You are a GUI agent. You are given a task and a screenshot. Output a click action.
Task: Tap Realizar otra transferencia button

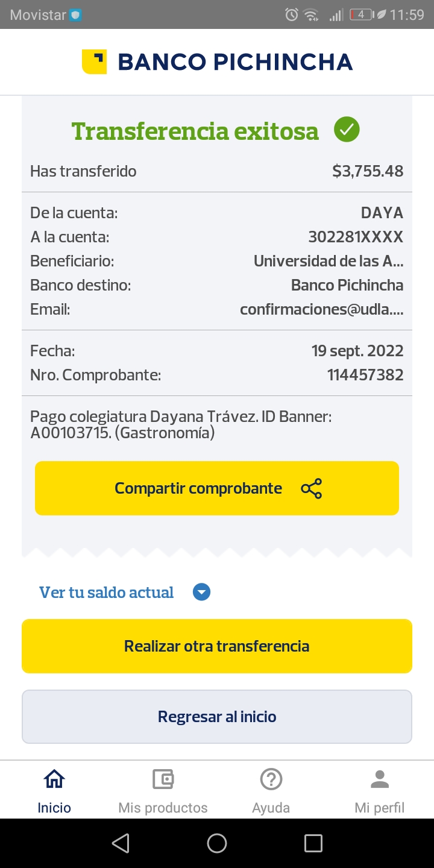point(217,646)
